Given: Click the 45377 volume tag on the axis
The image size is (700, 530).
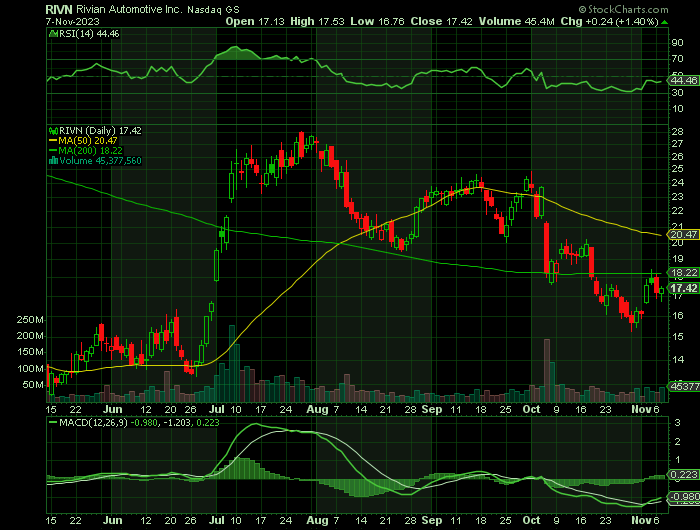Looking at the screenshot, I should coord(683,386).
